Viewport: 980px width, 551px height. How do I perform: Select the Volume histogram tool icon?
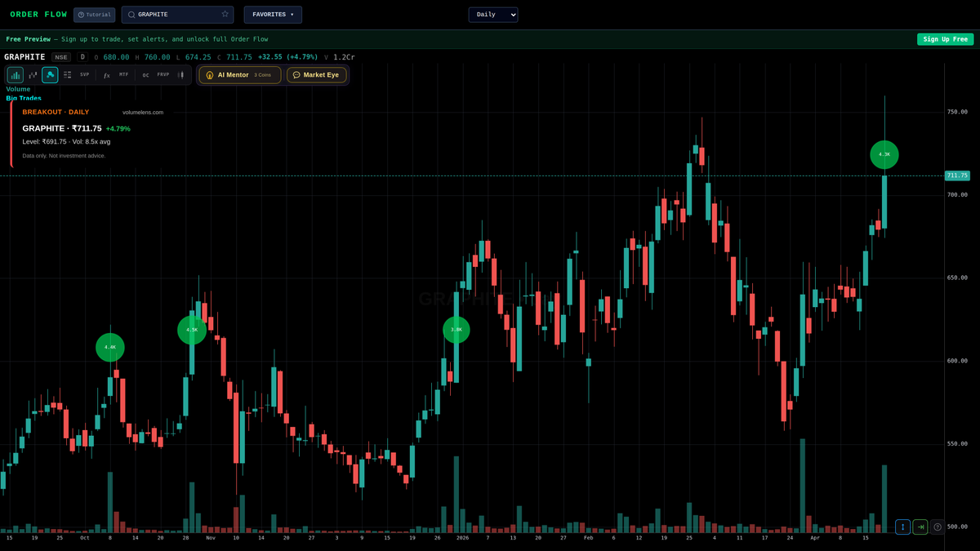15,74
